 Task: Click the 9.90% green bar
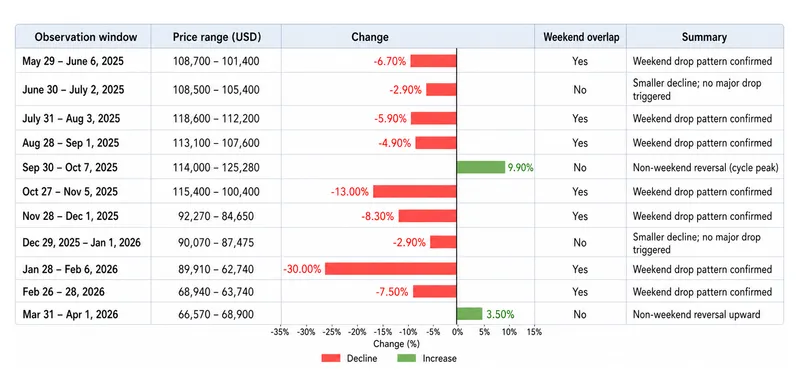(x=481, y=167)
